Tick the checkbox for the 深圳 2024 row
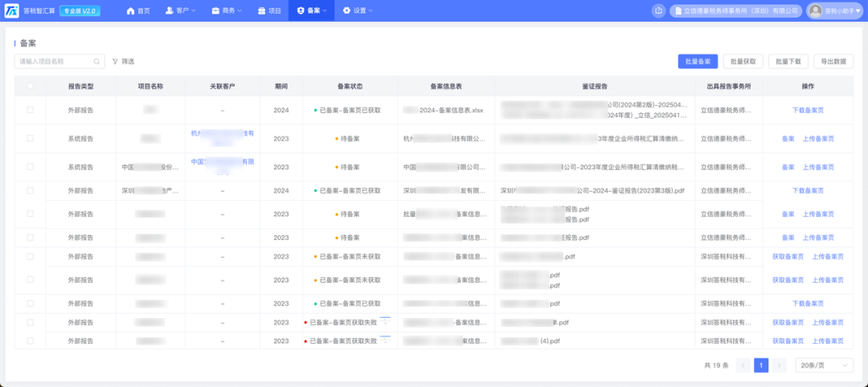Viewport: 868px width, 387px height. pos(30,190)
